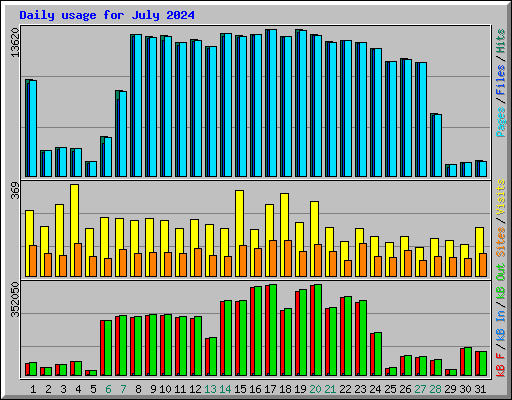Select green weekend day label 13
This screenshot has width=512, height=400.
(x=210, y=389)
